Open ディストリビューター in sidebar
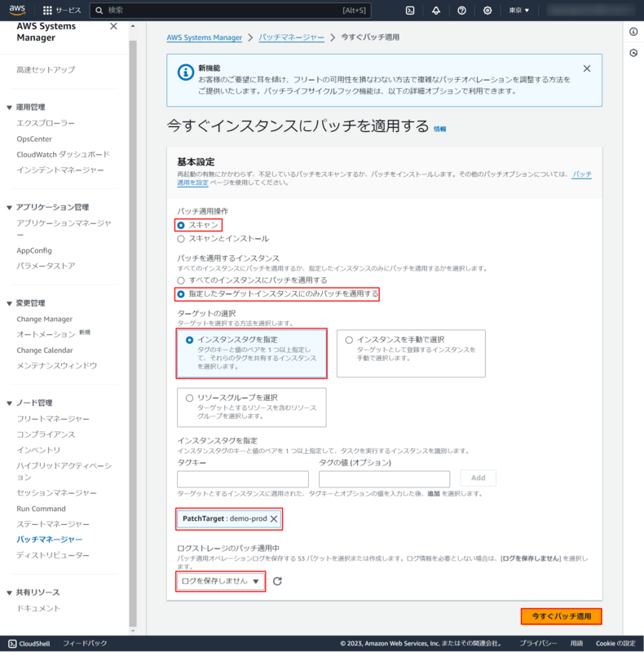644x652 pixels. click(x=53, y=555)
